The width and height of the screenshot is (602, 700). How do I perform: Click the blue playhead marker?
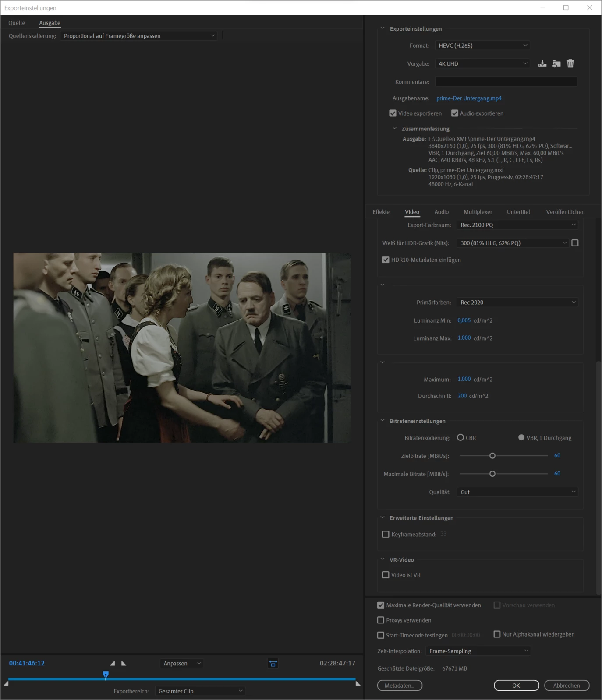[106, 675]
